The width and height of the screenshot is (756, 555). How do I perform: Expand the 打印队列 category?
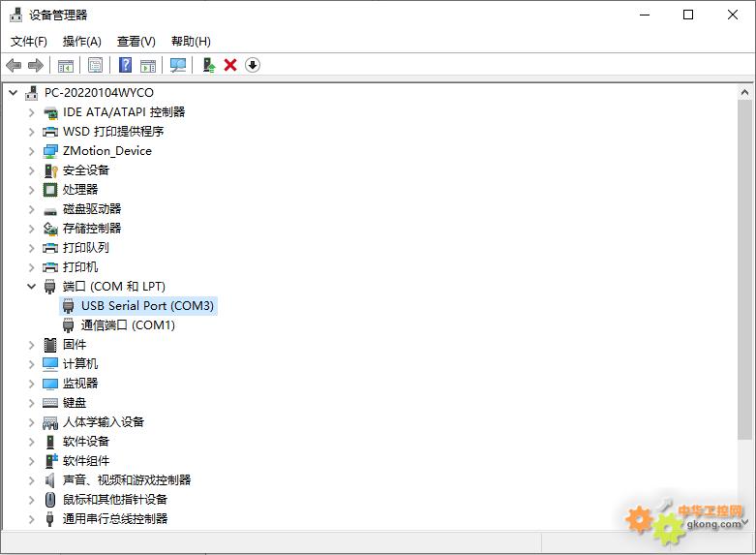coord(31,248)
